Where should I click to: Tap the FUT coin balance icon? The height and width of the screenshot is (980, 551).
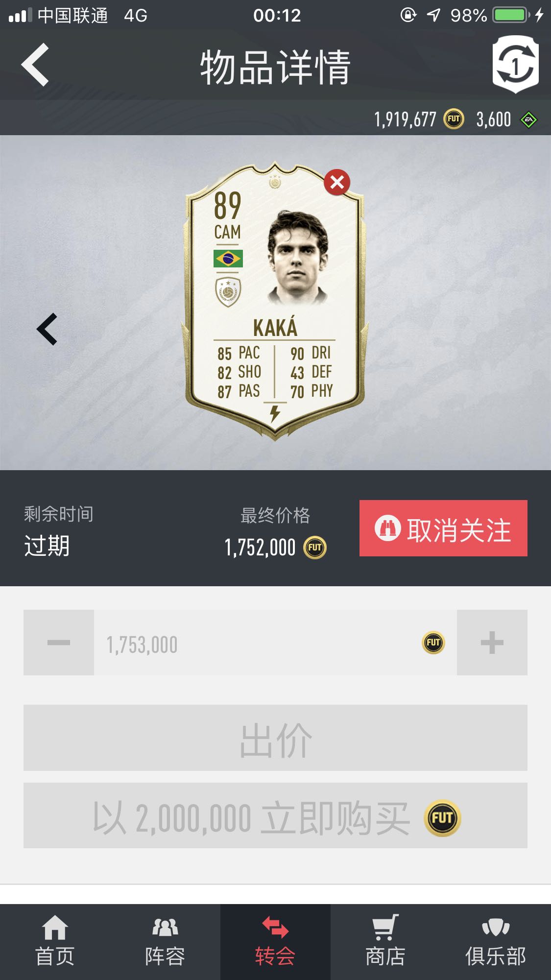pyautogui.click(x=454, y=119)
